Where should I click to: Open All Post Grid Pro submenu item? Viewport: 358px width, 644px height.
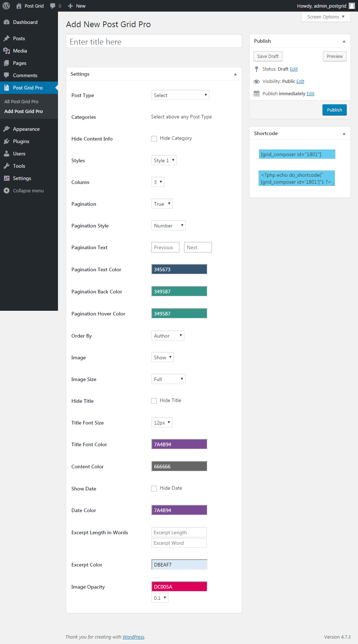(21, 101)
